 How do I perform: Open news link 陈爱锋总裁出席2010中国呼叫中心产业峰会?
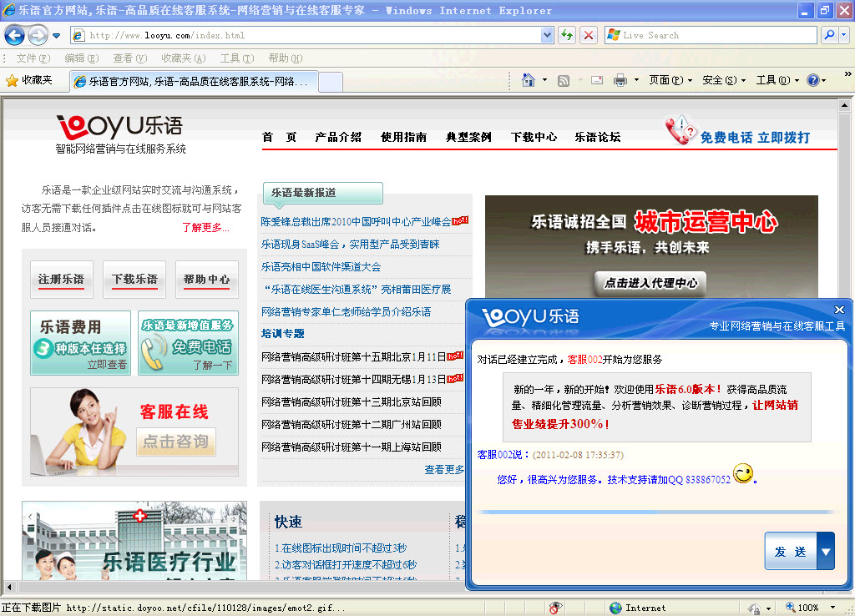[x=356, y=222]
